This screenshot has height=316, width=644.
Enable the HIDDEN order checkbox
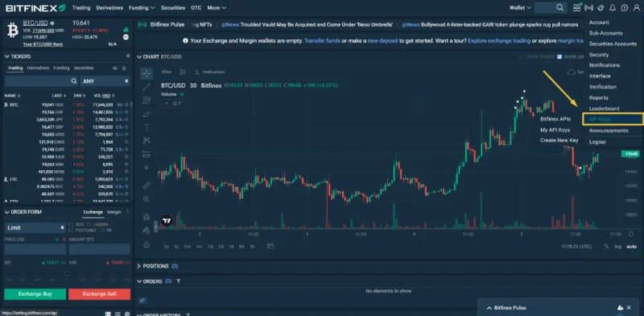click(x=90, y=225)
